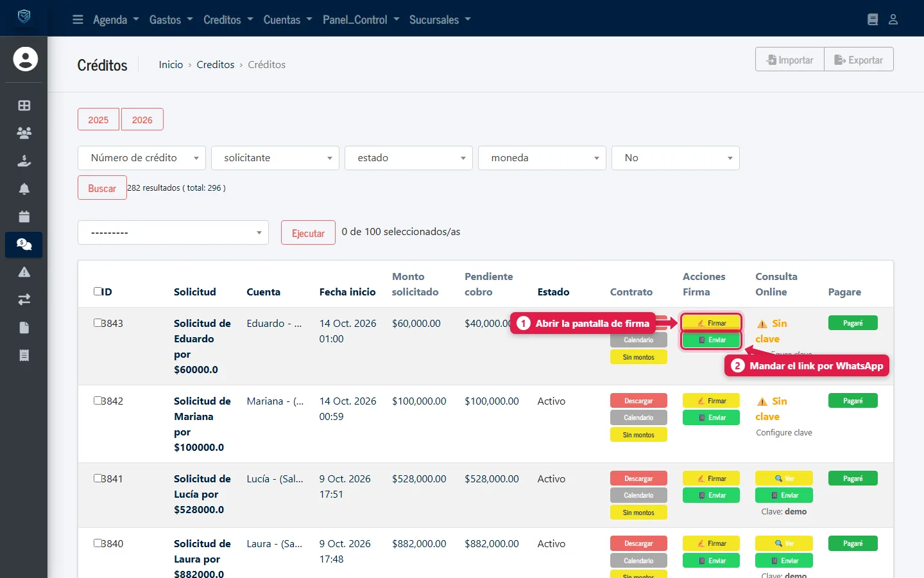
Task: Click the sidebar user avatar icon
Action: coord(25,59)
